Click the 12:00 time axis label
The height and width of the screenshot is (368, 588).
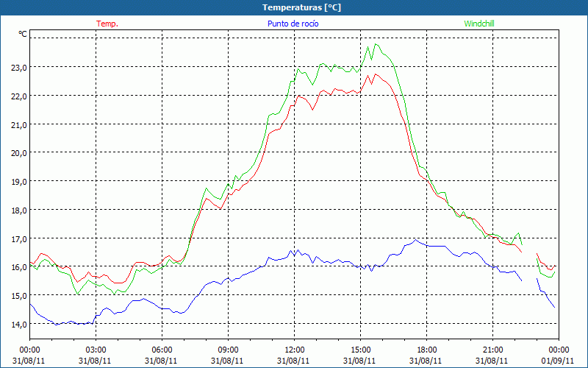[x=295, y=350]
